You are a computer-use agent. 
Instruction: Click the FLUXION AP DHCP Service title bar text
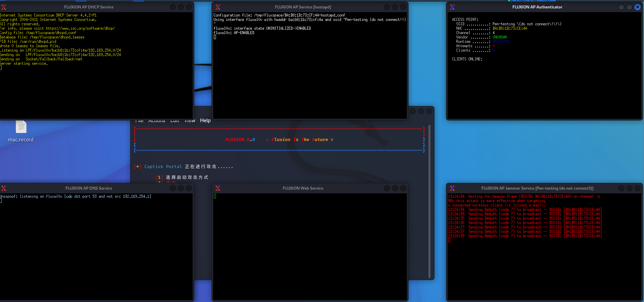[89, 7]
